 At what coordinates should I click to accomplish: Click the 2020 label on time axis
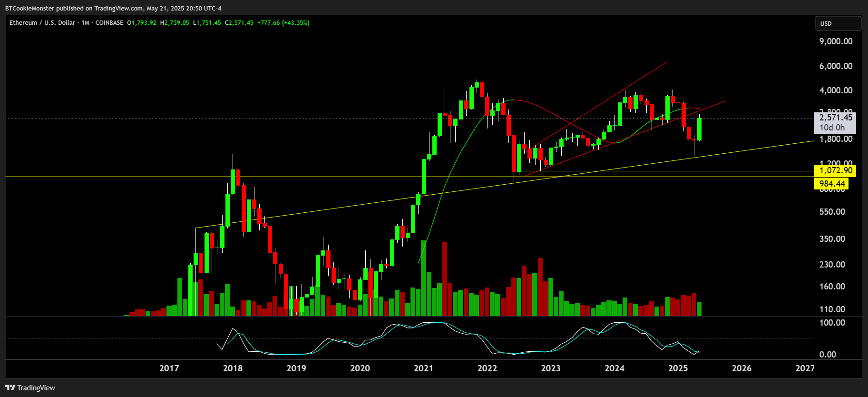point(360,368)
